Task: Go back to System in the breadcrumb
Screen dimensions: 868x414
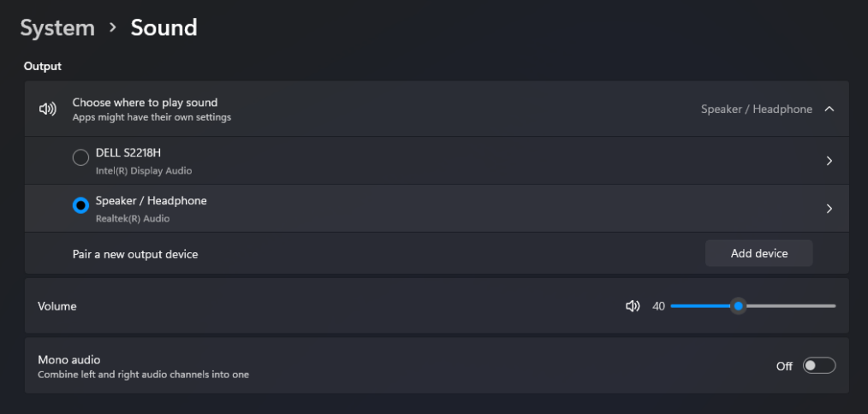Action: 57,28
